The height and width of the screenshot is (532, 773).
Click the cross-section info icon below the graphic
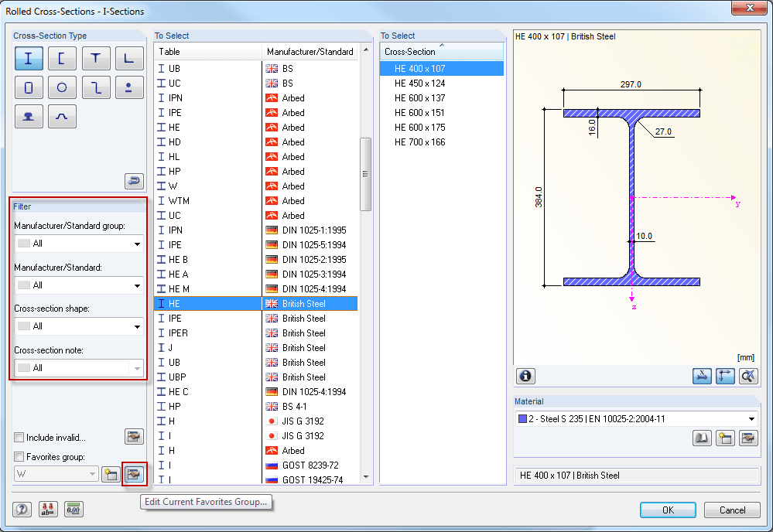click(525, 376)
